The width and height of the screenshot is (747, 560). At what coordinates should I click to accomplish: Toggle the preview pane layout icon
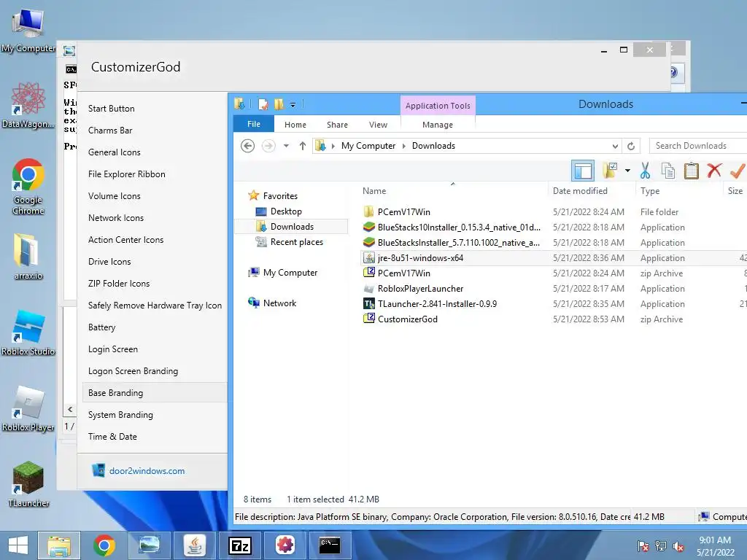tap(583, 171)
